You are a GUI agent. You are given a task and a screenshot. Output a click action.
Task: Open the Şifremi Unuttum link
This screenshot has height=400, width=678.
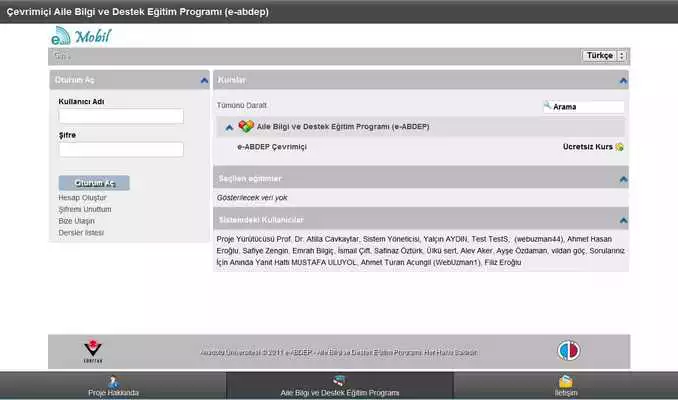coord(85,209)
